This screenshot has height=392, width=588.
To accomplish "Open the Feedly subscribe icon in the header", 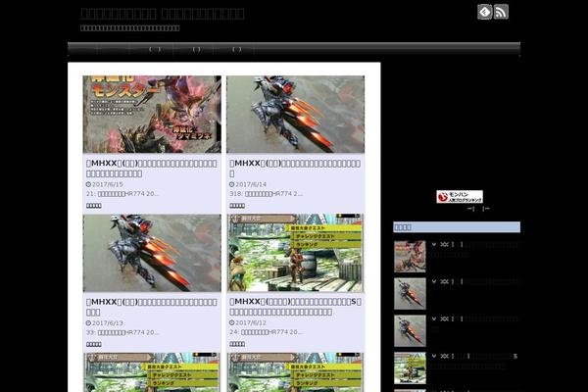I will pyautogui.click(x=484, y=12).
